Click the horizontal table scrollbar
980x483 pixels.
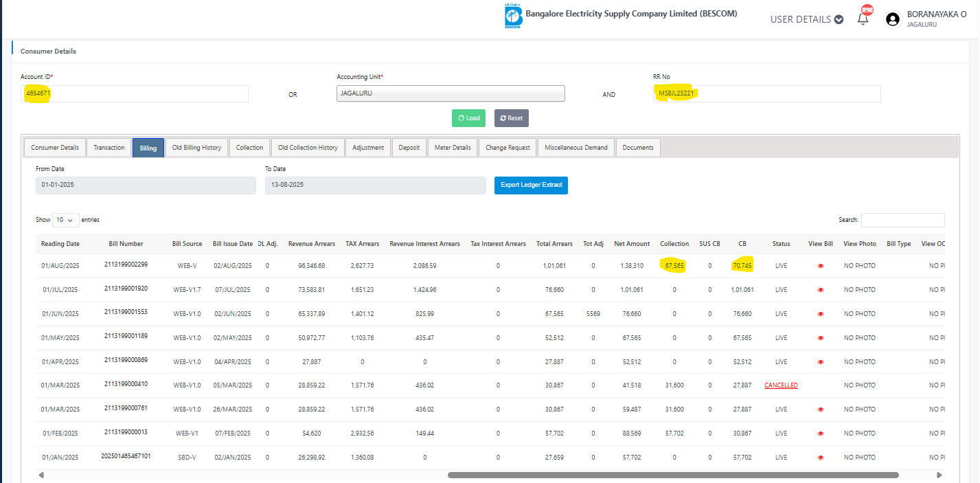click(x=673, y=475)
